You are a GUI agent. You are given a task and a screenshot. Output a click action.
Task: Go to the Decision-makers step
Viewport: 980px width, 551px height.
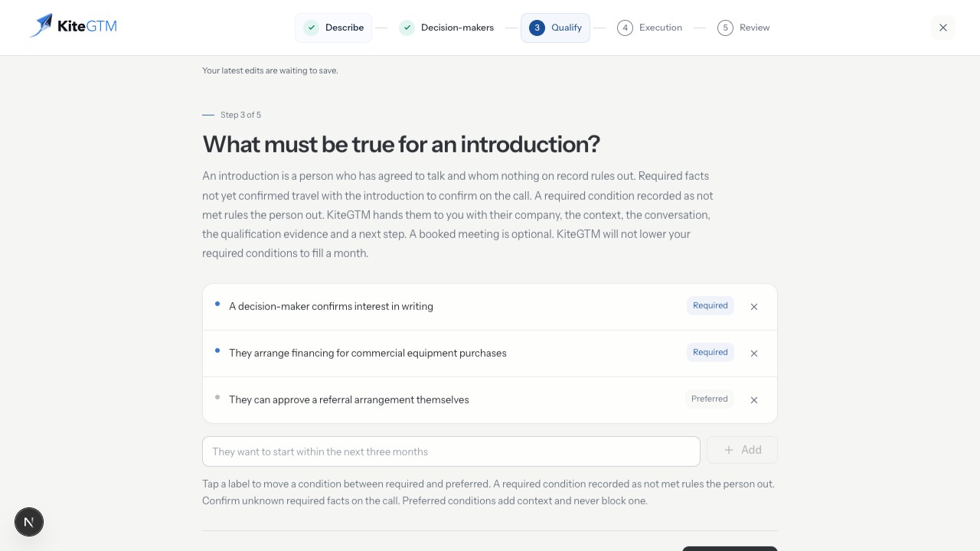[447, 28]
